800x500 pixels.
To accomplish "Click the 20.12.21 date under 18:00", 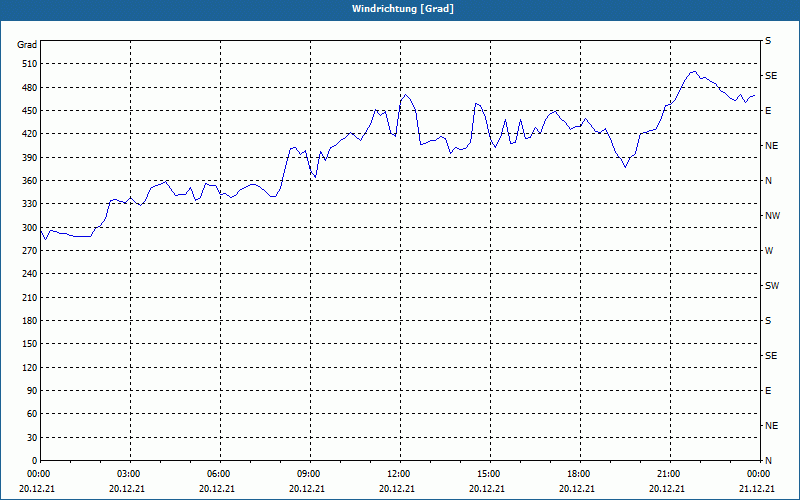I will point(577,488).
